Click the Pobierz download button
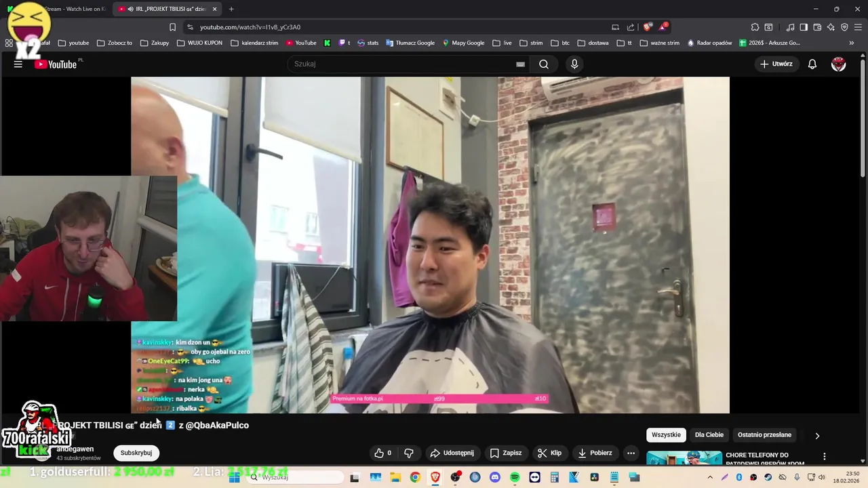The image size is (868, 488). pos(594,453)
